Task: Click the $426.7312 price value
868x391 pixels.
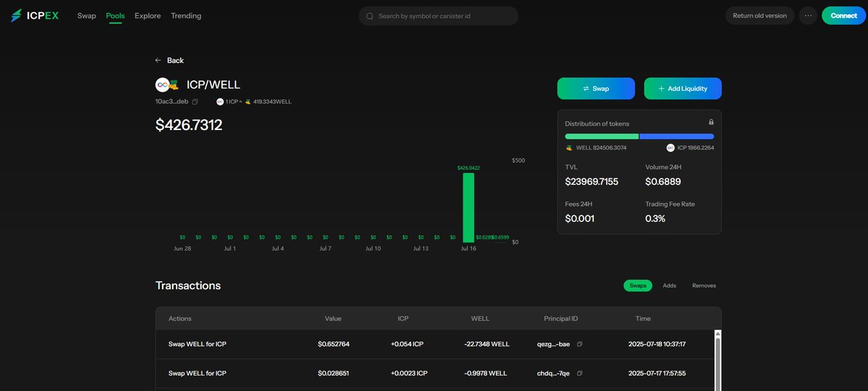Action: point(189,125)
